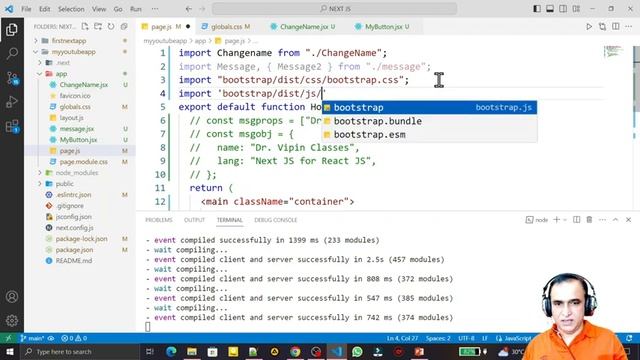Open the Explorer view in activity bar
The height and width of the screenshot is (360, 640).
[12, 29]
